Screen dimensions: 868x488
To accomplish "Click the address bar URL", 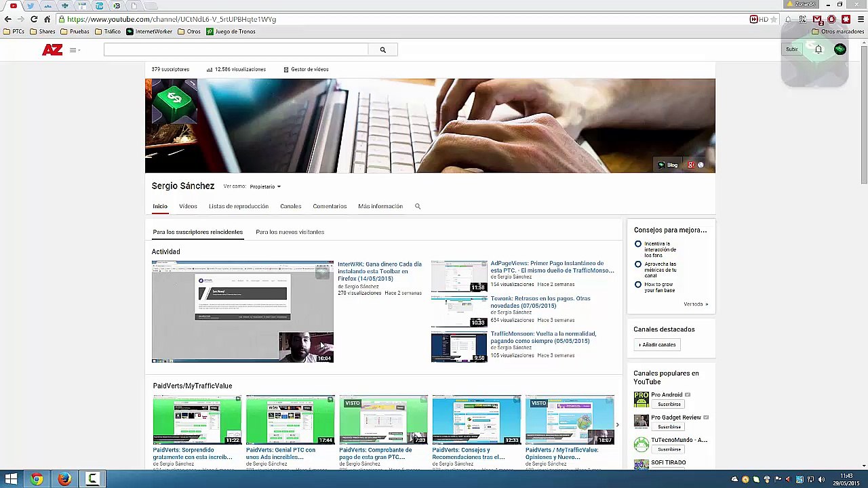I will 172,19.
